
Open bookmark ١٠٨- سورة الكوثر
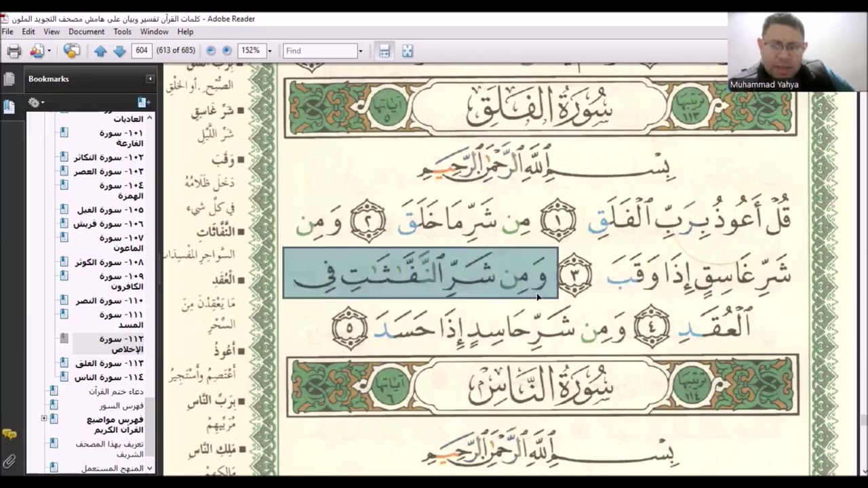click(x=108, y=262)
